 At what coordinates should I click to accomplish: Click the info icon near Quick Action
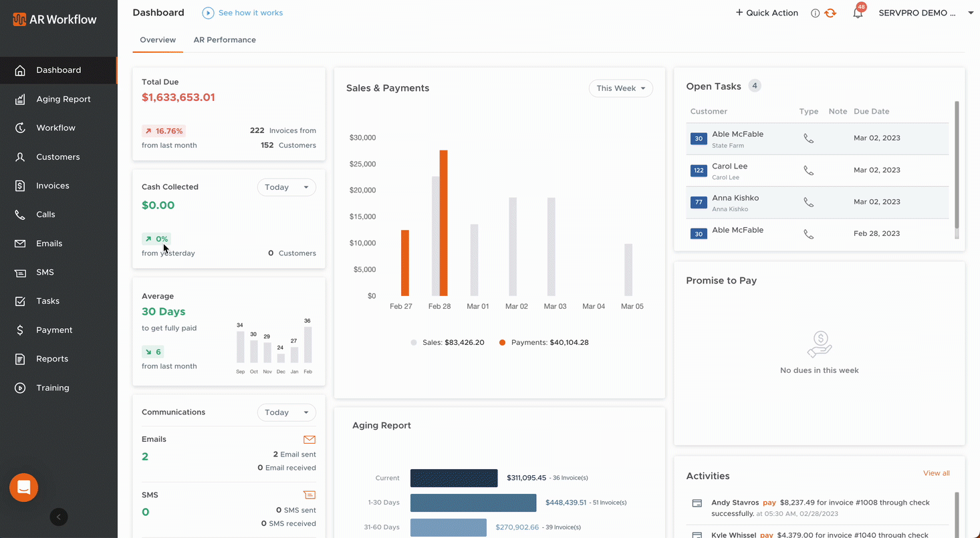(815, 13)
